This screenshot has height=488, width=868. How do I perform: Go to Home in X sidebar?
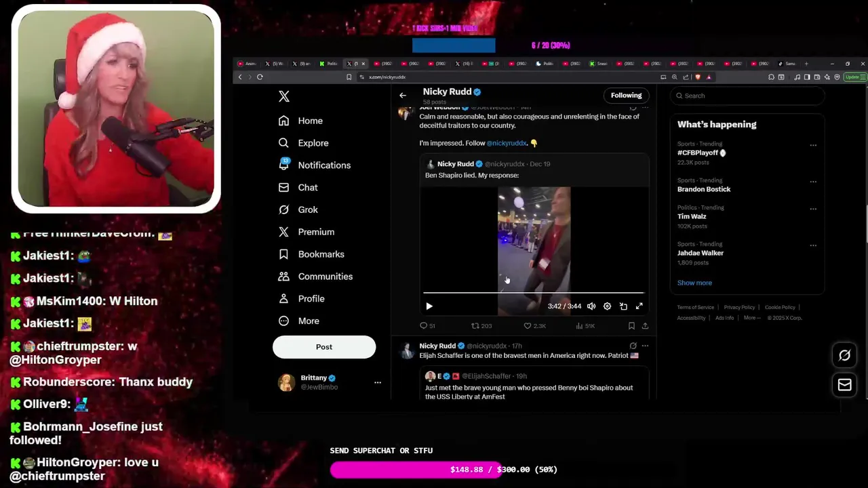pyautogui.click(x=300, y=121)
